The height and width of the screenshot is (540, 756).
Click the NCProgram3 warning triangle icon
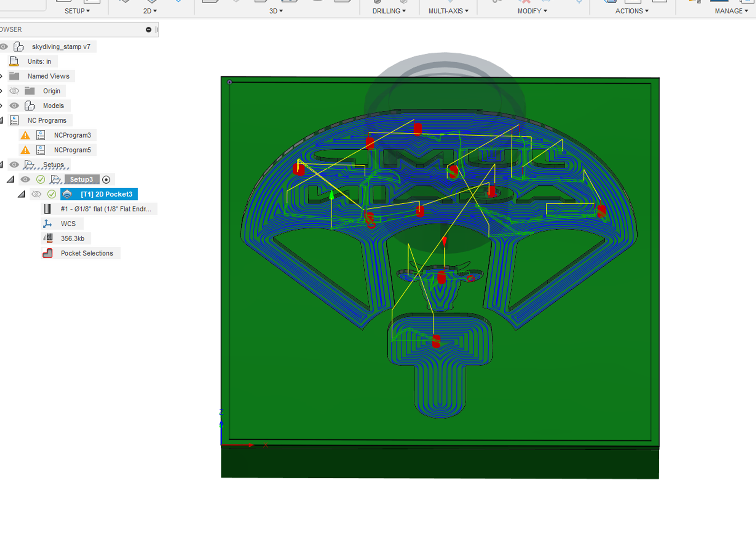[x=25, y=135]
